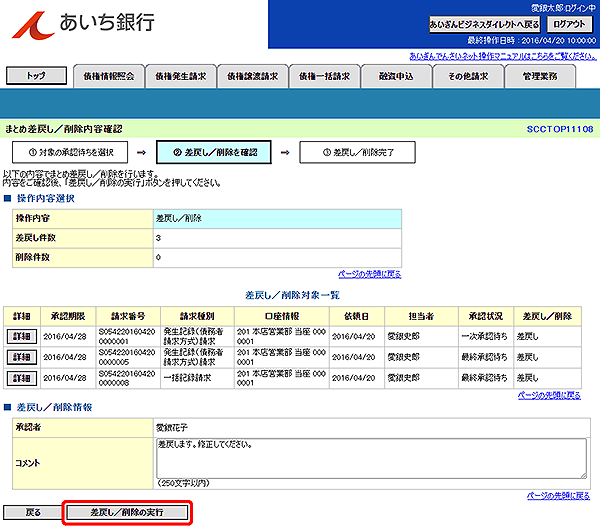
Task: Click the 請求種別 column header
Action: coord(197,316)
